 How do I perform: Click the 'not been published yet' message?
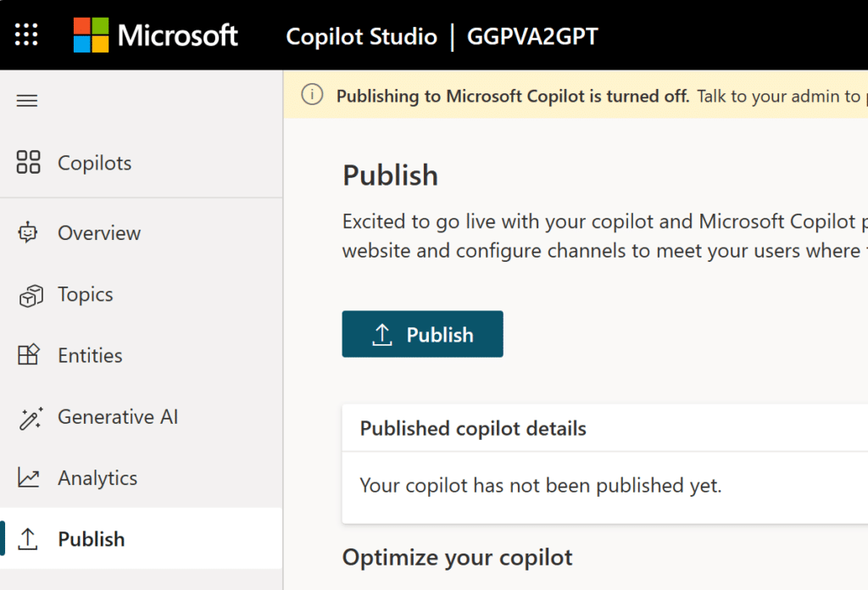click(540, 486)
